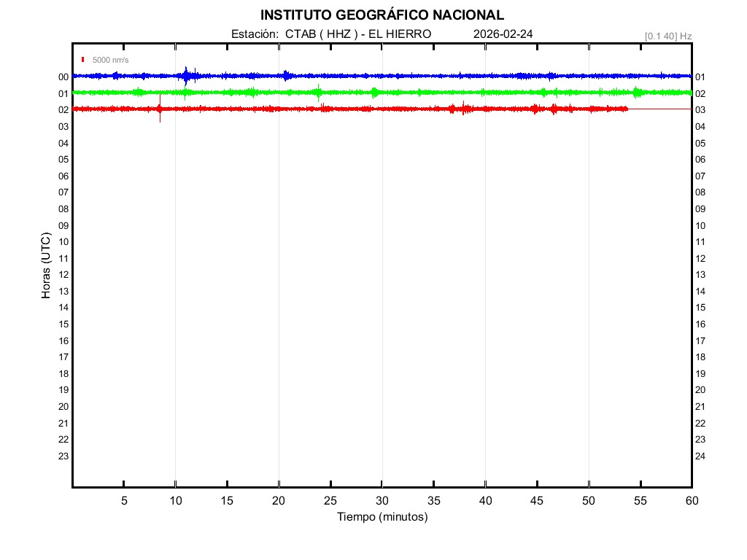Click the tall spike on the red hour-02 trace
Screen dimensions: 747x560
click(x=160, y=109)
